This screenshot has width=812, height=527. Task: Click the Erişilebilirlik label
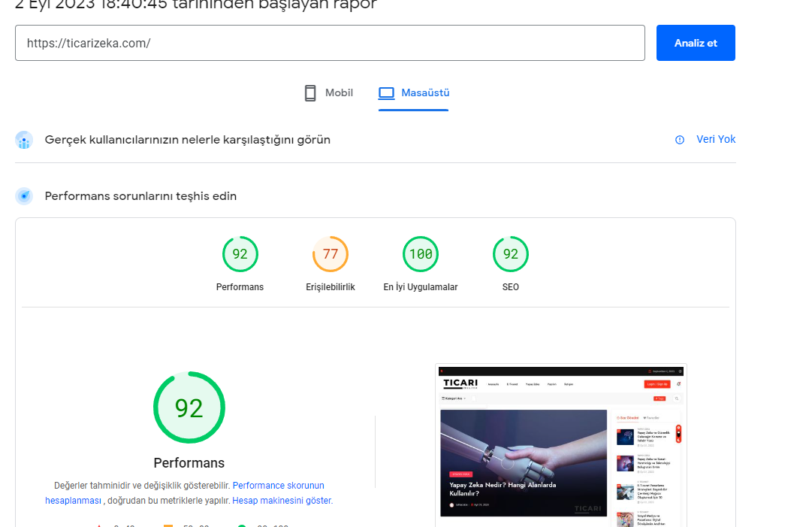331,287
